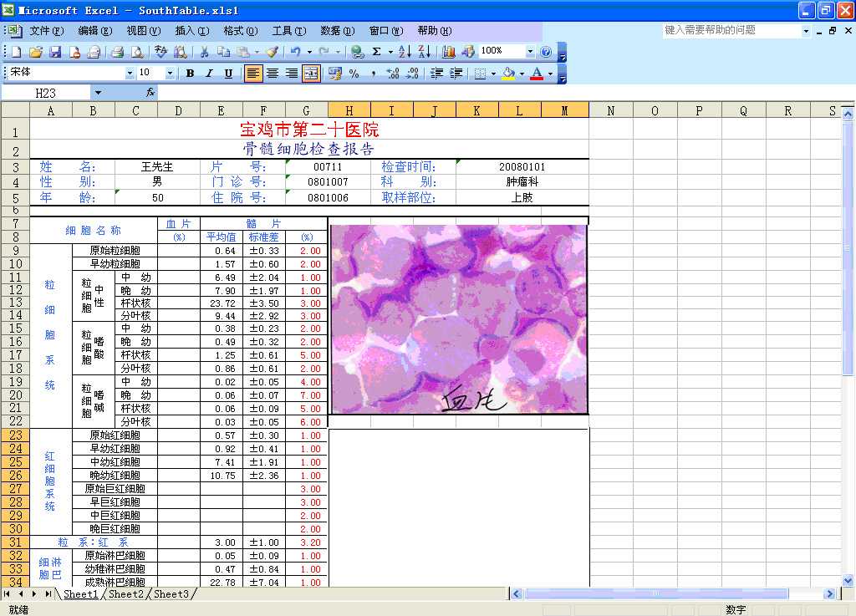Select the row 9 header
856x616 pixels.
click(15, 251)
